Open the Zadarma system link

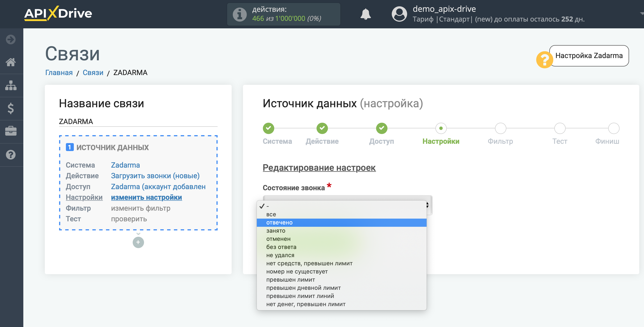click(125, 165)
